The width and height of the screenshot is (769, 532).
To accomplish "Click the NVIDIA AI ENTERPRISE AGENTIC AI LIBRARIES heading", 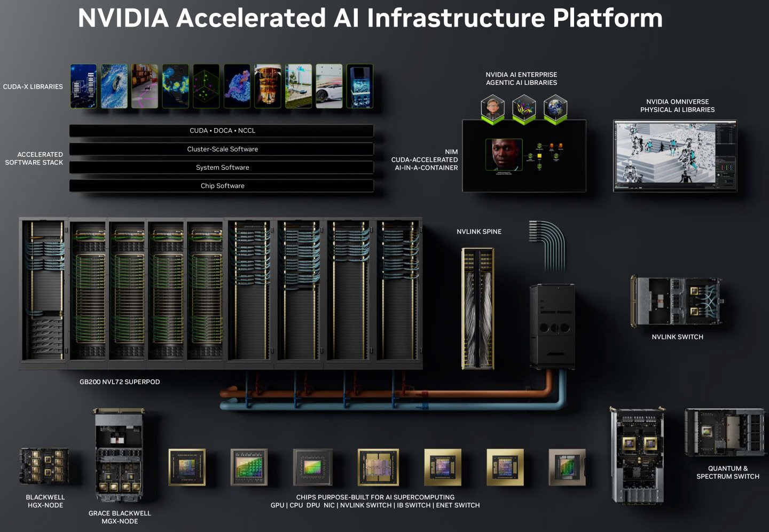I will [521, 78].
